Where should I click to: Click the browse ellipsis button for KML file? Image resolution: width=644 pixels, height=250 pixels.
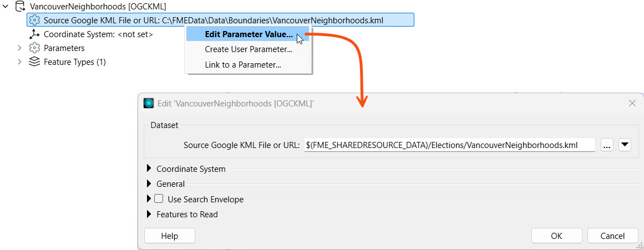click(606, 145)
